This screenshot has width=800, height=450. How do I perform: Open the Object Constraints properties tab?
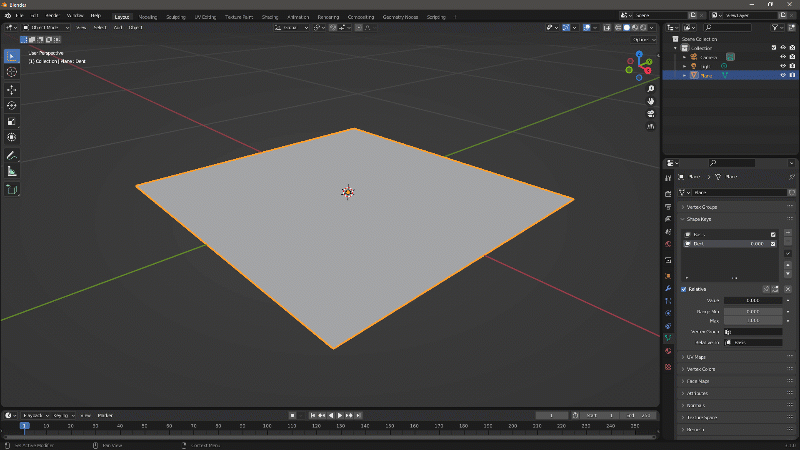pyautogui.click(x=668, y=326)
